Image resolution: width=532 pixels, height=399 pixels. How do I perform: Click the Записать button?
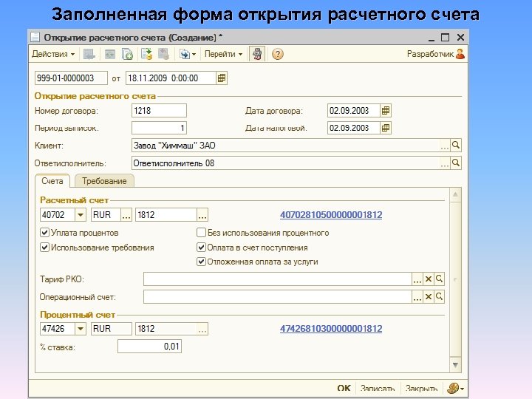click(x=378, y=388)
